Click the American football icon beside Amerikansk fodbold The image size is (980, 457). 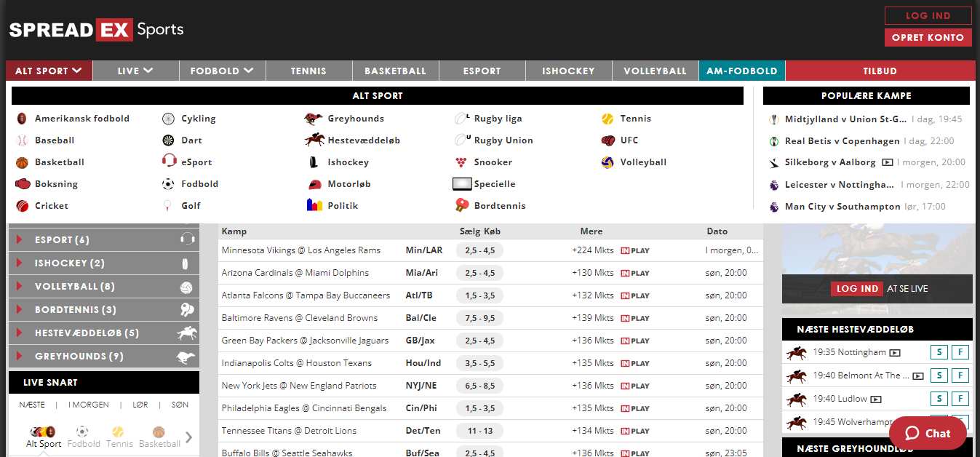(22, 119)
